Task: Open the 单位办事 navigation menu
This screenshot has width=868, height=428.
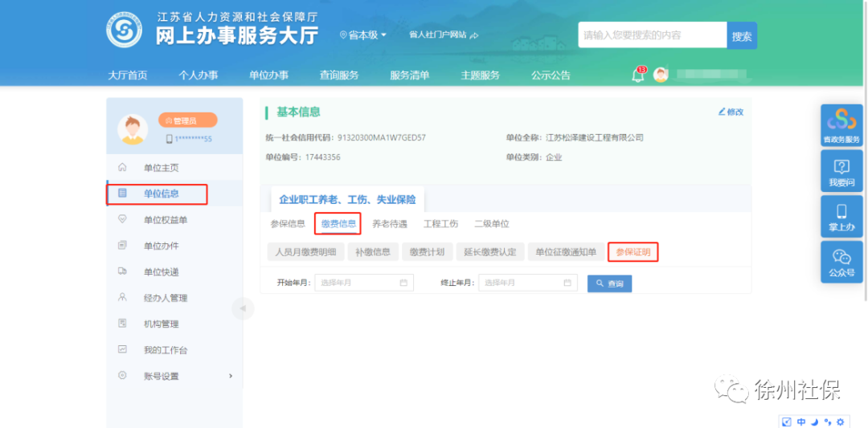Action: coord(268,75)
